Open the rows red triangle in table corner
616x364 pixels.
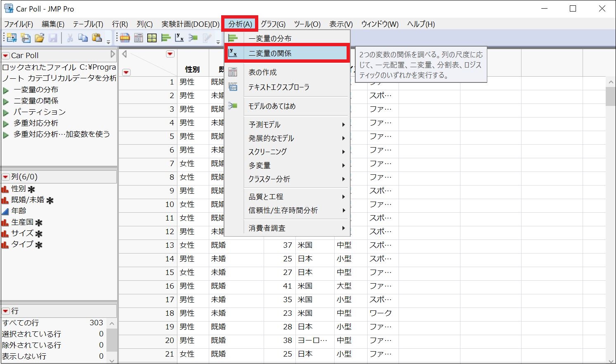point(126,73)
